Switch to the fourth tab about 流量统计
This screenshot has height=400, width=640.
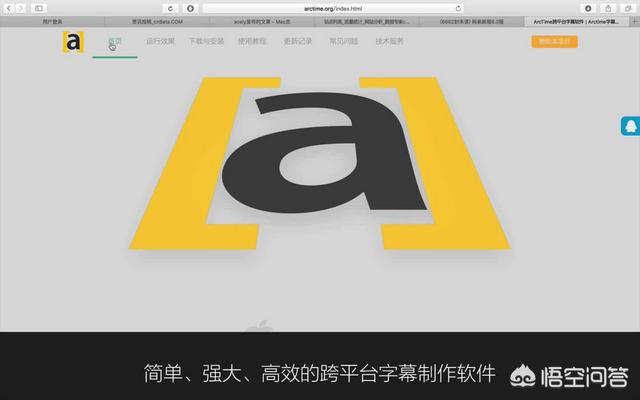pos(367,22)
